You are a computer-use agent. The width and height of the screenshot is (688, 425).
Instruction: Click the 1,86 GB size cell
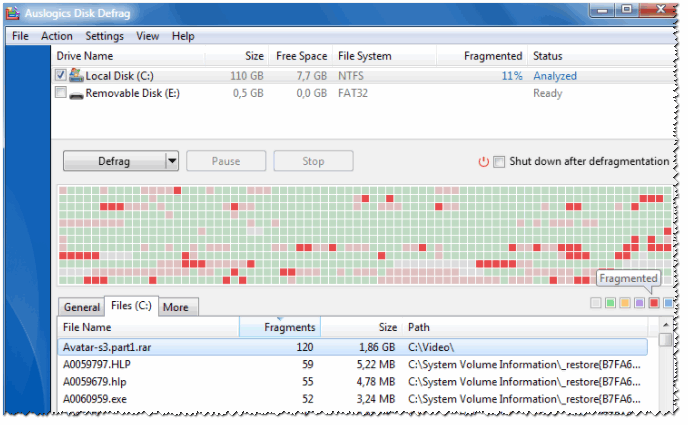click(377, 347)
